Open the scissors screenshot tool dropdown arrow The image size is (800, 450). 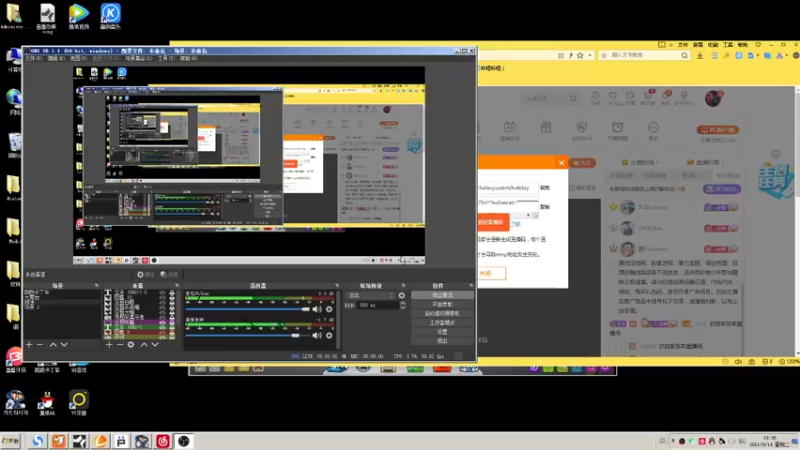(x=786, y=55)
